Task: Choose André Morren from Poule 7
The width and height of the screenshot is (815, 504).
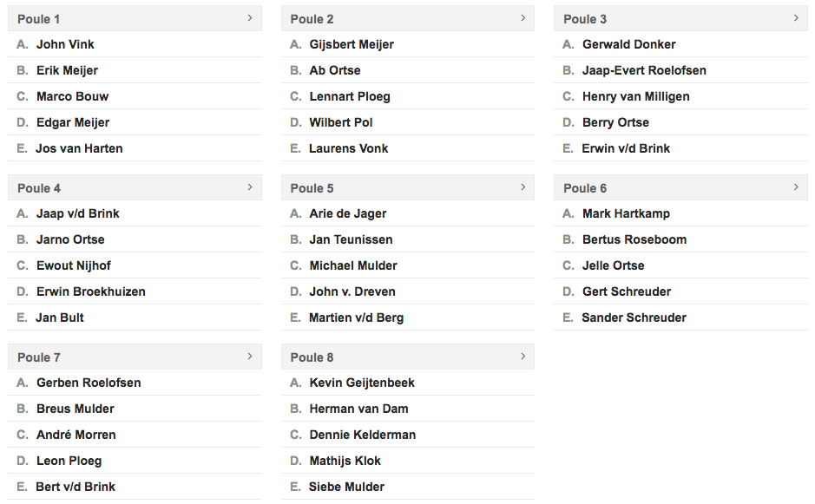Action: [76, 435]
